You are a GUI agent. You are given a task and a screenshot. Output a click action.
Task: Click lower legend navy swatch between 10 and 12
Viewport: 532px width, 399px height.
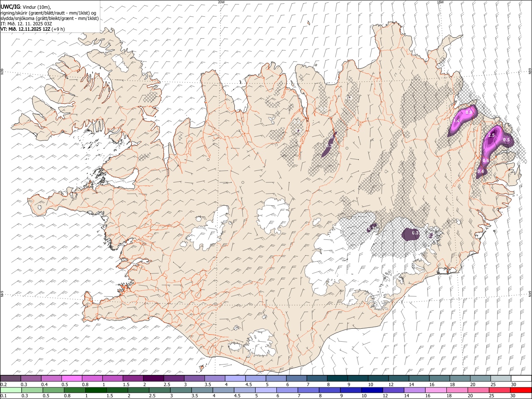point(372,390)
